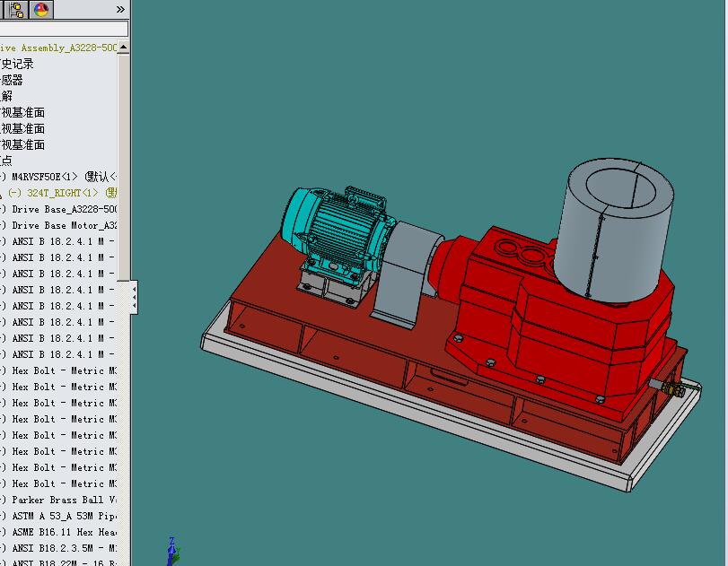Select the root Assembly_A3228-500 tree node
The width and height of the screenshot is (728, 566).
[x=58, y=48]
